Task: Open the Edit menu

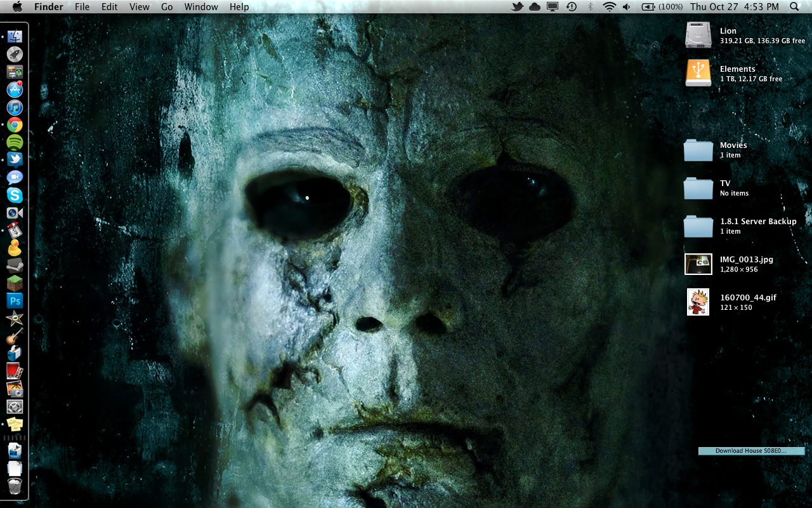Action: (110, 7)
